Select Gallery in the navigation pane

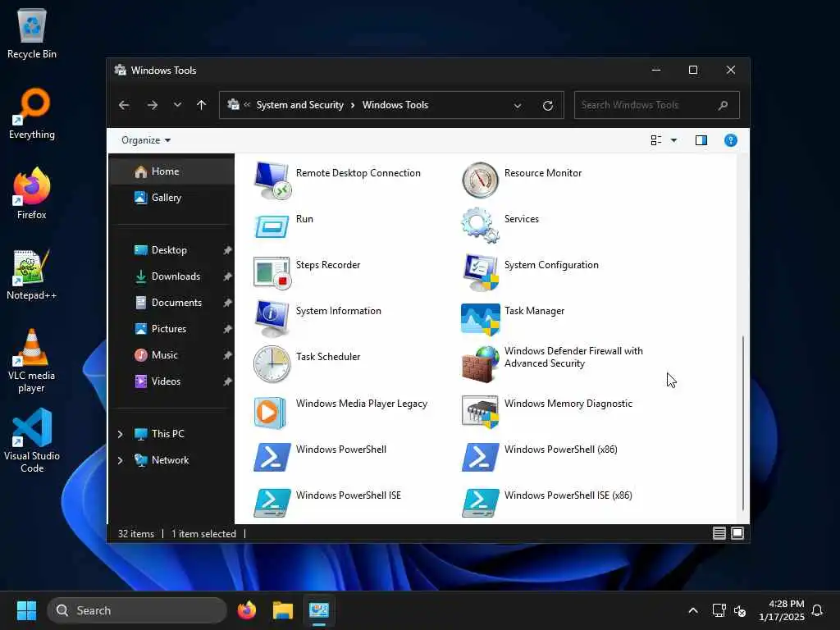click(x=171, y=198)
